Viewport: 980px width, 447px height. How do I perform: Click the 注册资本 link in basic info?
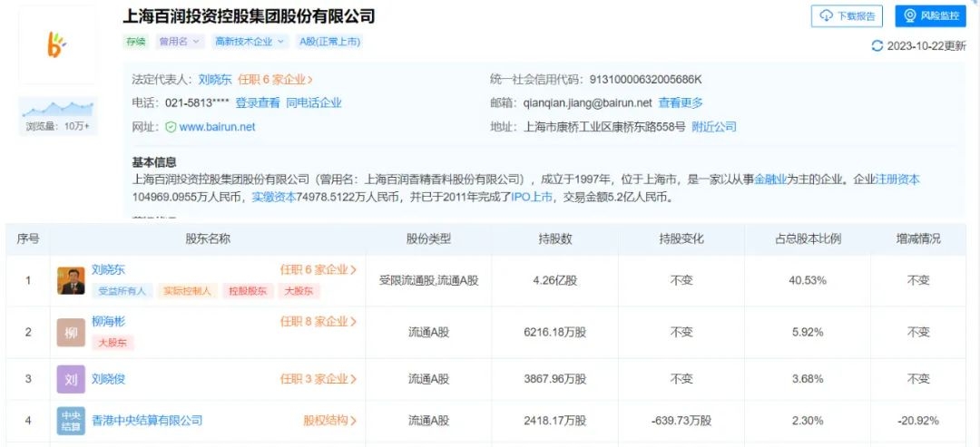897,180
